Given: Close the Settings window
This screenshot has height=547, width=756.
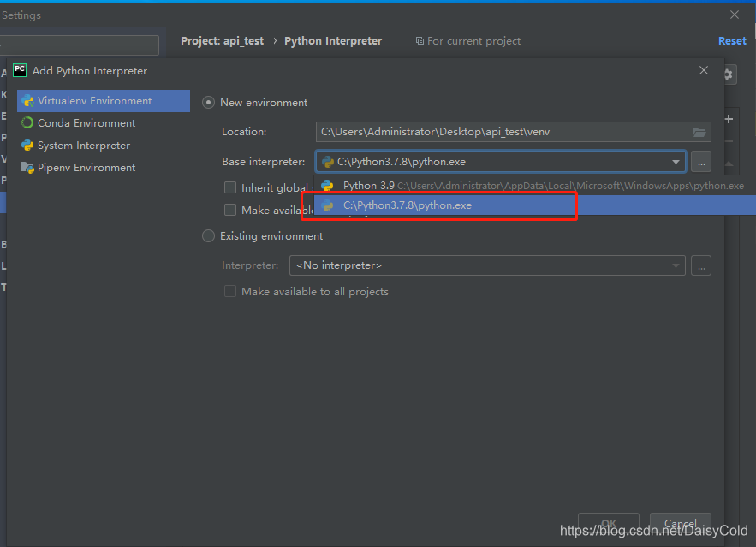Looking at the screenshot, I should [x=735, y=15].
